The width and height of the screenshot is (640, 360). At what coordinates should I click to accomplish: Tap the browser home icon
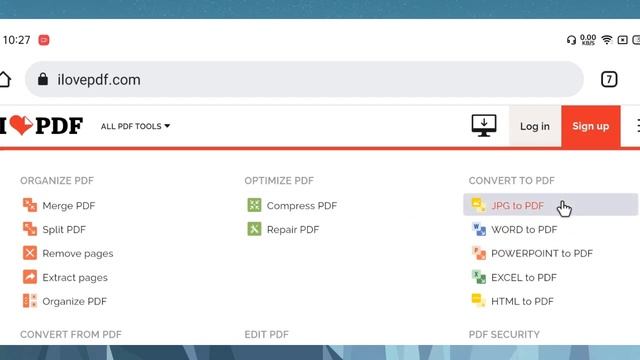[x=5, y=79]
